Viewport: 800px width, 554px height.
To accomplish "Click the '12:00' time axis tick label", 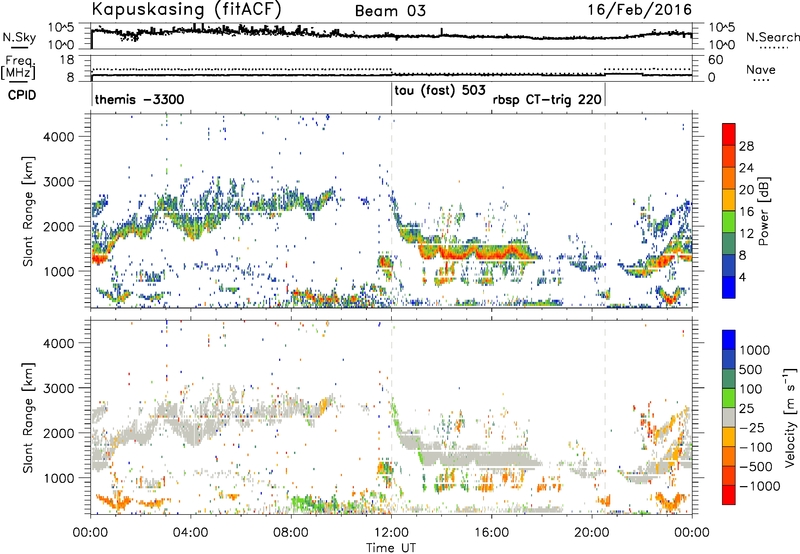I will point(391,533).
